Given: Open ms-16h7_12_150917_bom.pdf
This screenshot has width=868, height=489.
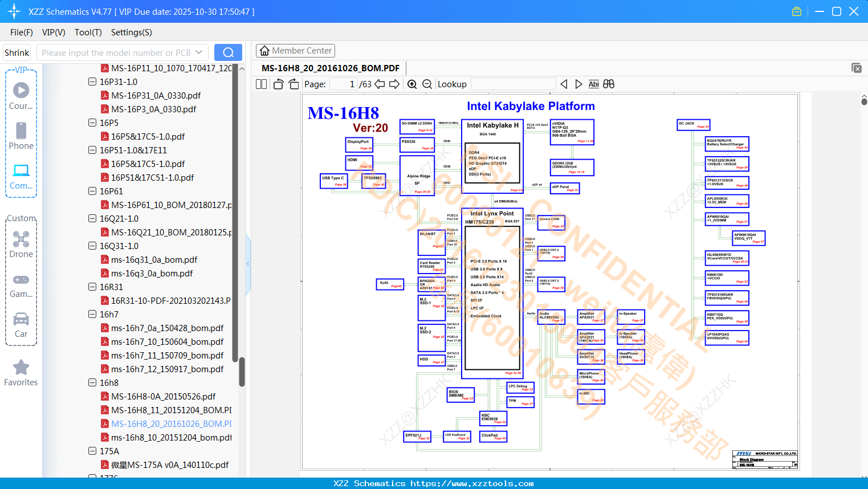Looking at the screenshot, I should tap(167, 369).
